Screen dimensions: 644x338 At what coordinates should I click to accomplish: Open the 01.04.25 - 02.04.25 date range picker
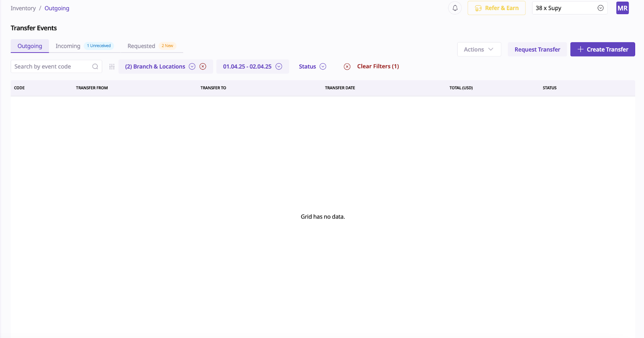click(252, 66)
